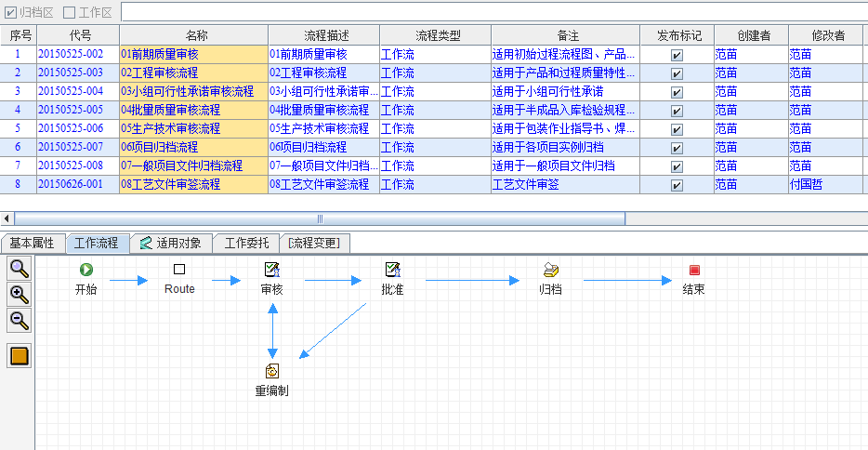The image size is (868, 450).
Task: Open the [流程变更] tab
Action: pyautogui.click(x=314, y=243)
